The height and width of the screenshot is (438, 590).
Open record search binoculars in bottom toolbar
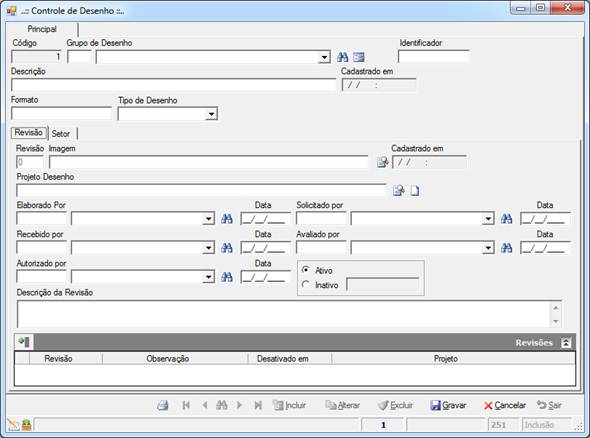tap(222, 405)
